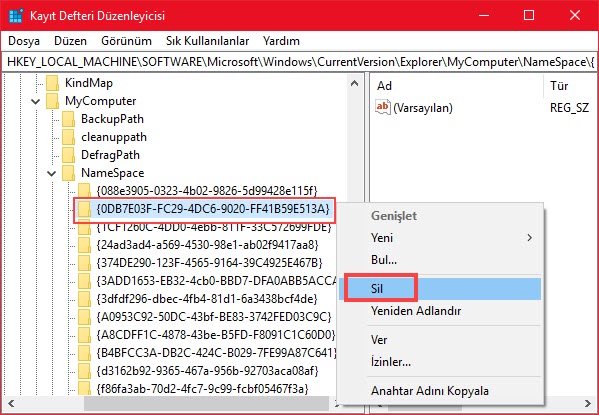
Task: Collapse the NameSpace tree node
Action: [x=51, y=173]
